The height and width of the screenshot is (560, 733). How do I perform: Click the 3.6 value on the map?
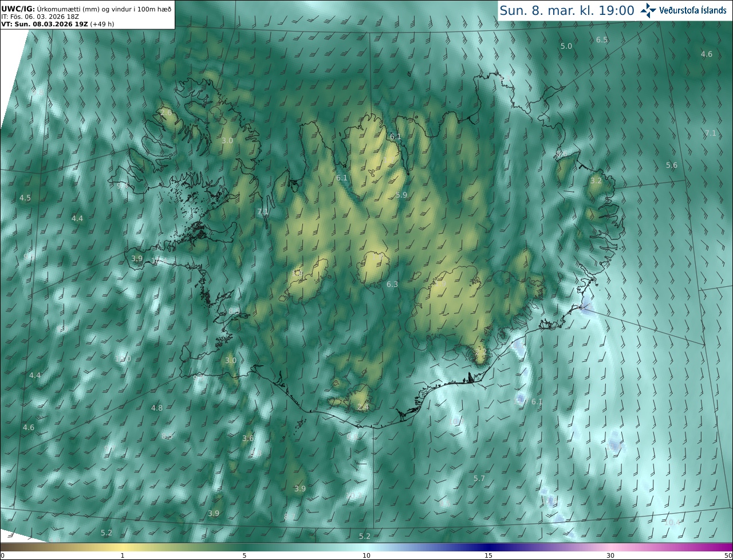point(247,438)
